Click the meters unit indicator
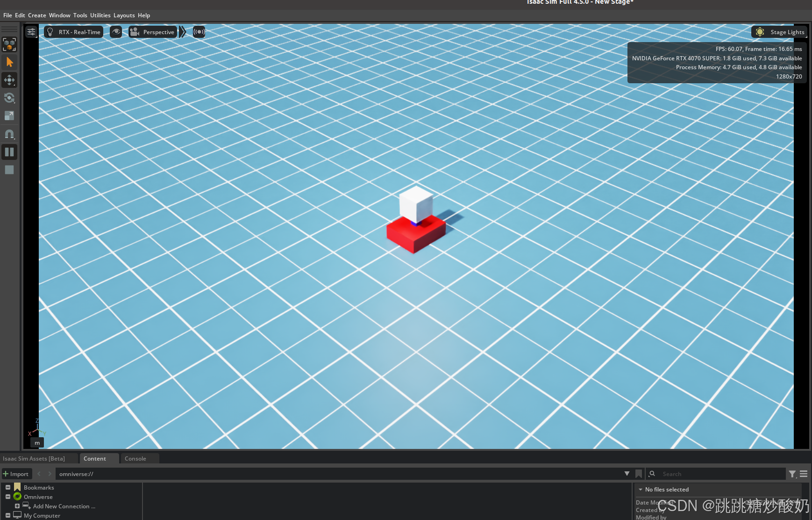The width and height of the screenshot is (812, 520). (37, 443)
